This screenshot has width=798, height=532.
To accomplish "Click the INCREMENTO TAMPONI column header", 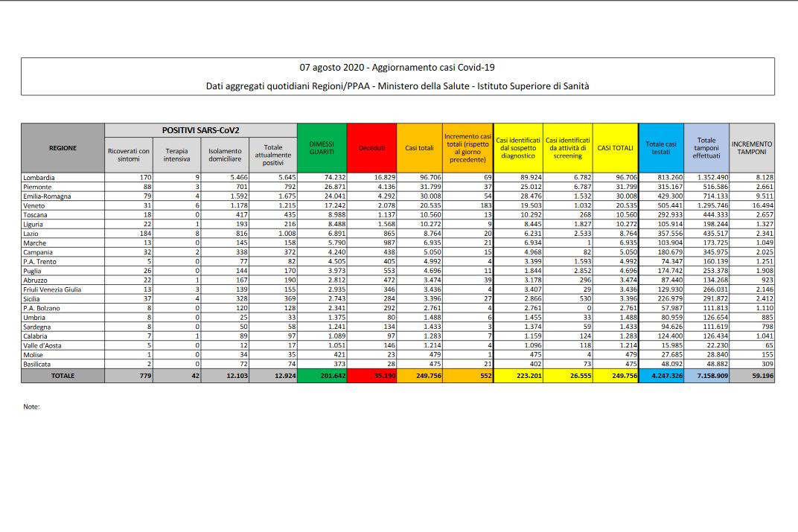I will pyautogui.click(x=752, y=148).
